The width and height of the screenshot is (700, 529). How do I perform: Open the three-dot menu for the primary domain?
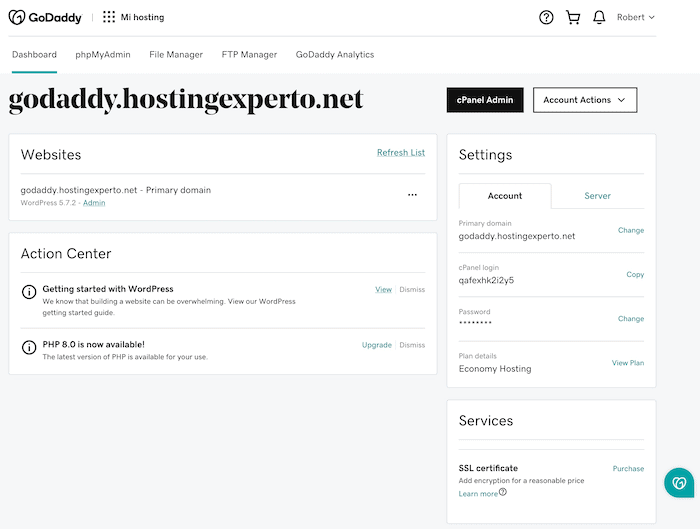[x=412, y=195]
